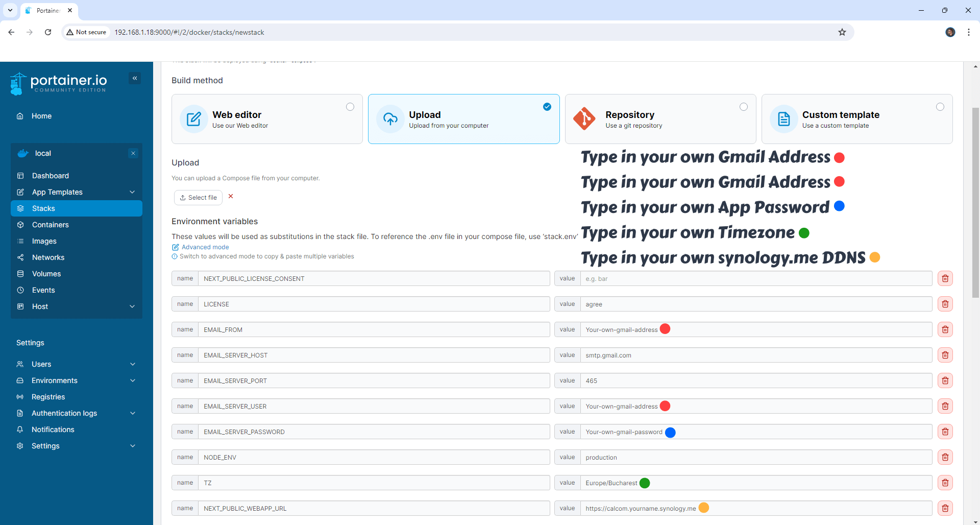Click the Repository git icon
Image resolution: width=980 pixels, height=525 pixels.
click(x=584, y=119)
